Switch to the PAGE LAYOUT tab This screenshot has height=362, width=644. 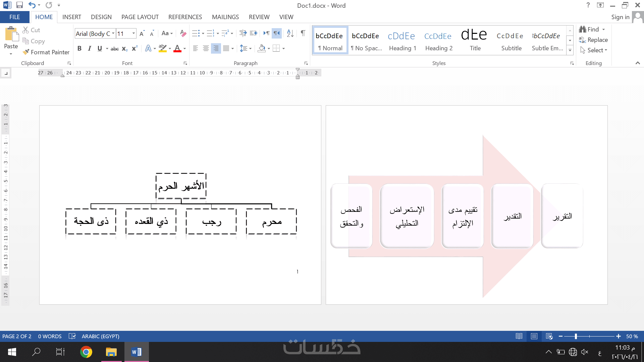(140, 17)
